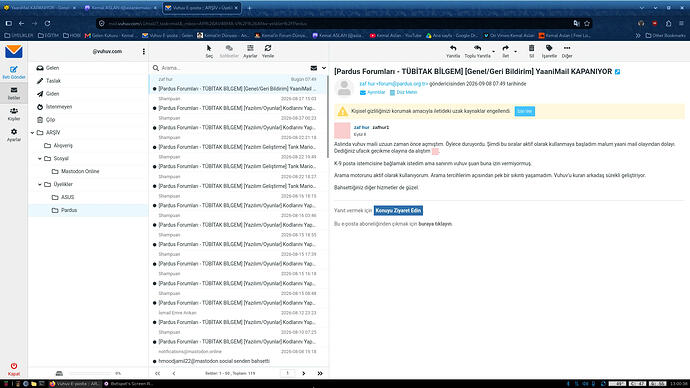
Task: Reply to all with Toplu Yanıtla
Action: [477, 51]
